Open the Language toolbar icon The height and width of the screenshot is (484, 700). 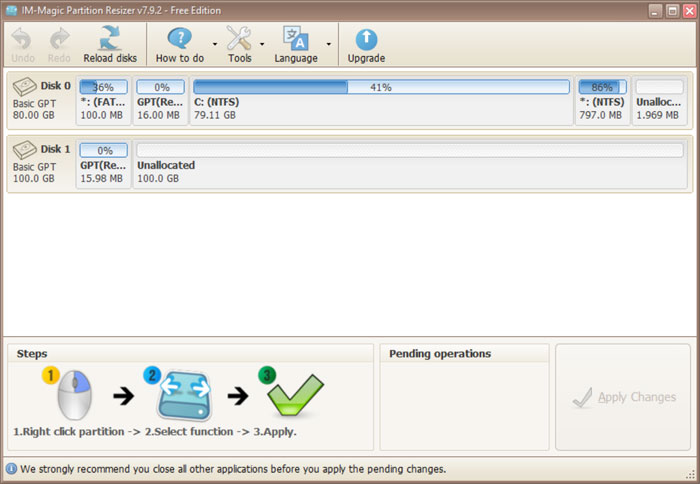(x=296, y=39)
